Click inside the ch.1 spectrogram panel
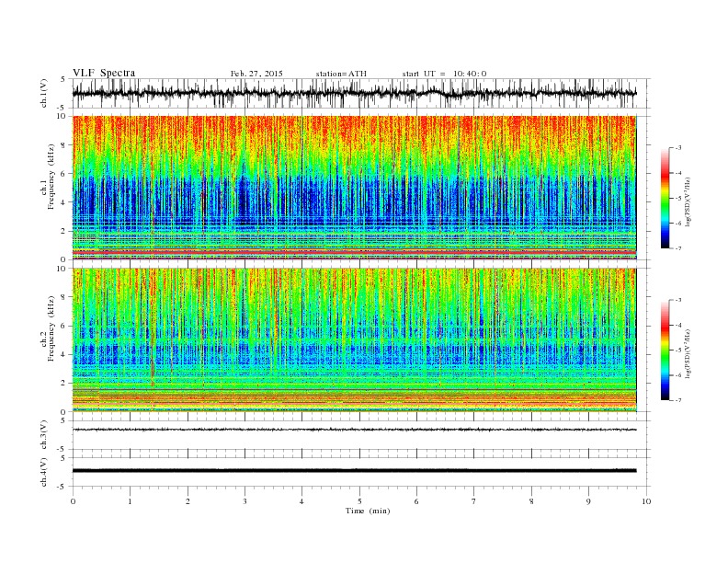Image resolution: width=728 pixels, height=563 pixels. 354,188
